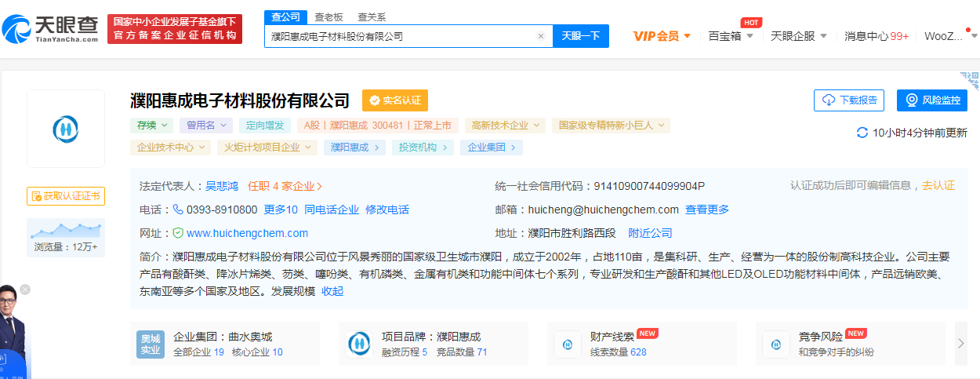
Task: Click the 定向增发 tag
Action: [265, 125]
